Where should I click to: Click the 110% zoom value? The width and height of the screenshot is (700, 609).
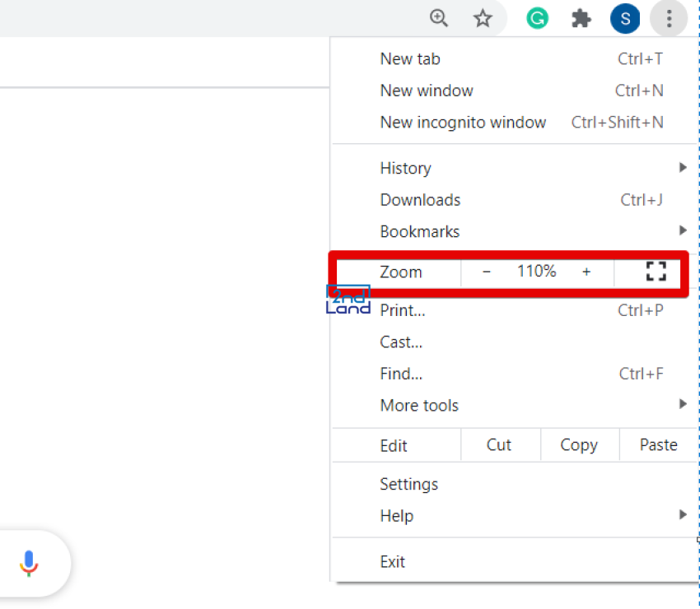537,271
